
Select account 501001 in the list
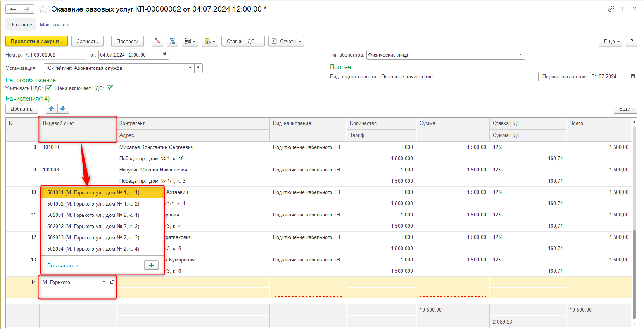tap(102, 192)
